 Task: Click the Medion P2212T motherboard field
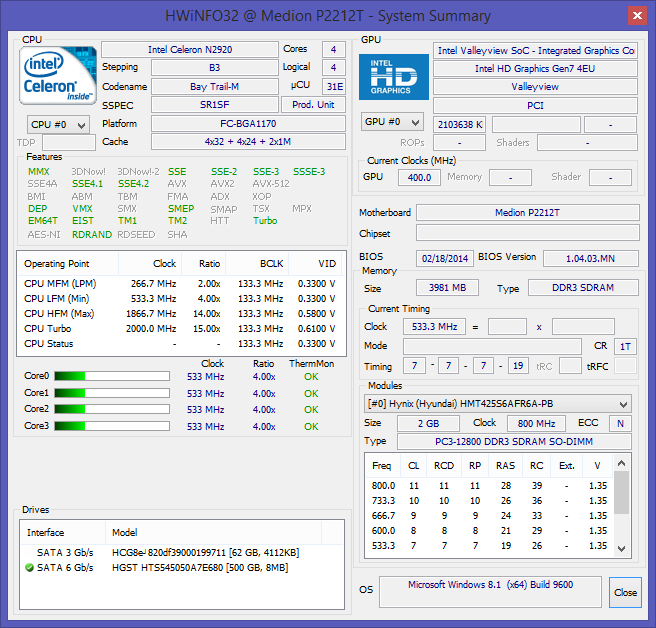click(x=528, y=213)
